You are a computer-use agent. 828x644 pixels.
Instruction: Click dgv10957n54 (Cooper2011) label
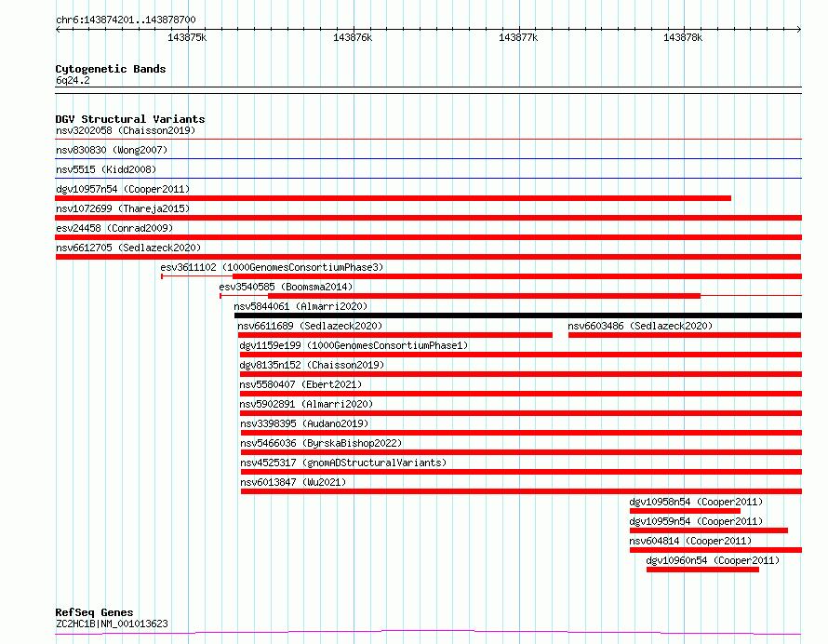(123, 189)
